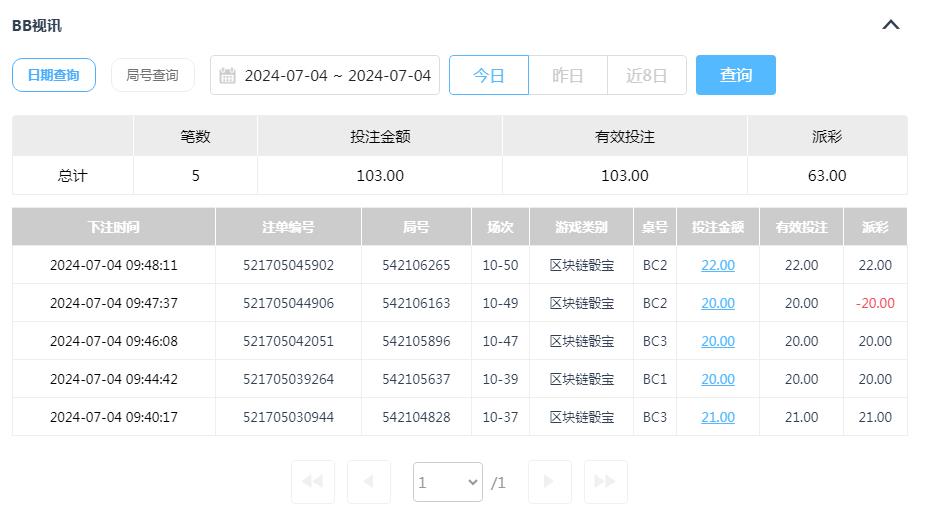Screen dimensions: 940x515
Task: Go to previous page arrow
Action: click(368, 482)
